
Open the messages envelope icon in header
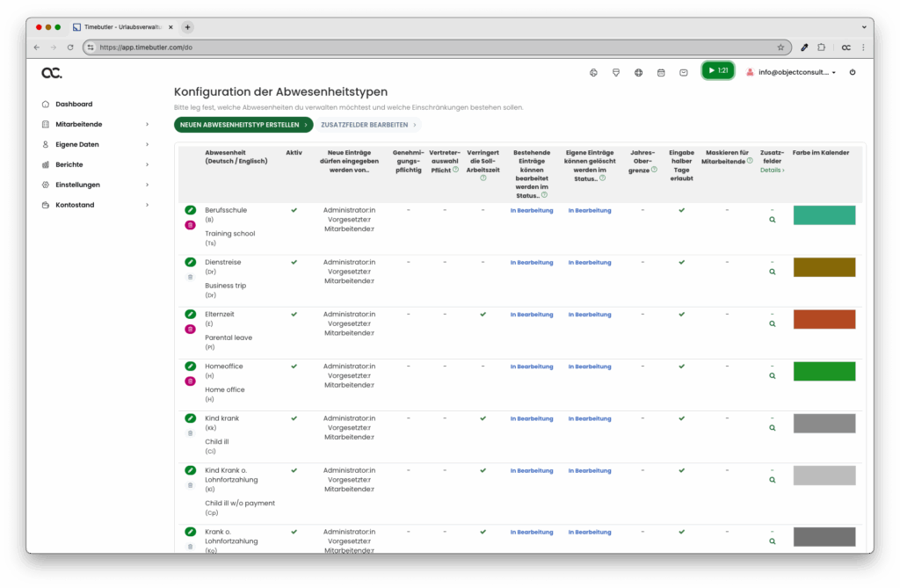(x=683, y=72)
